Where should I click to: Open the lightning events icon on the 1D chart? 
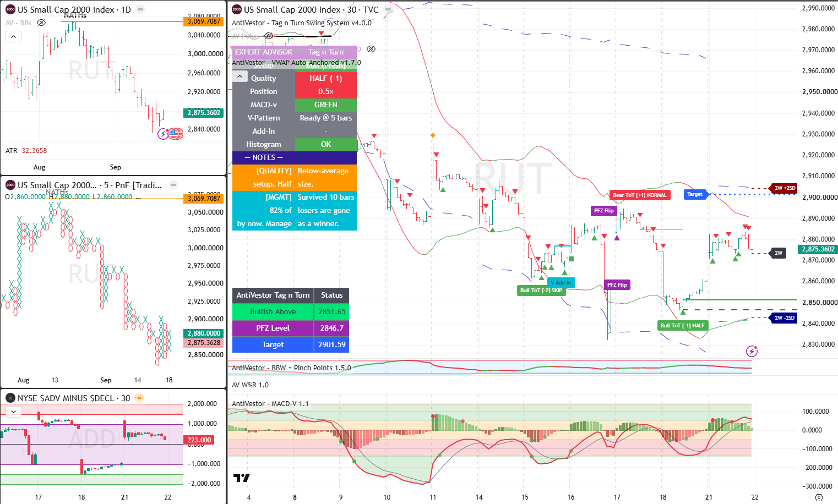point(163,134)
